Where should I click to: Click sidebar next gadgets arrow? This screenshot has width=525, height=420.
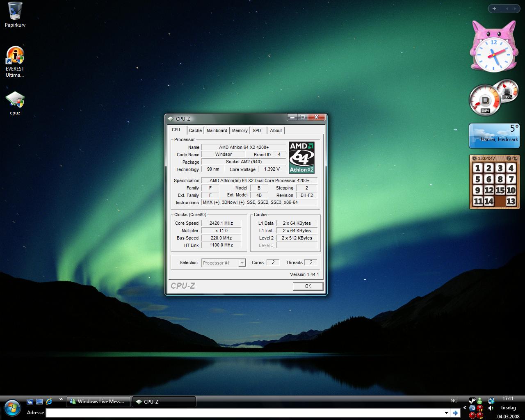point(515,9)
